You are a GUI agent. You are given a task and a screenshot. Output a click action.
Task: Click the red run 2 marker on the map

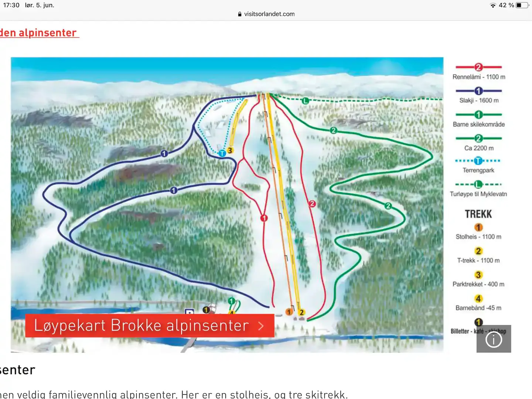click(312, 204)
